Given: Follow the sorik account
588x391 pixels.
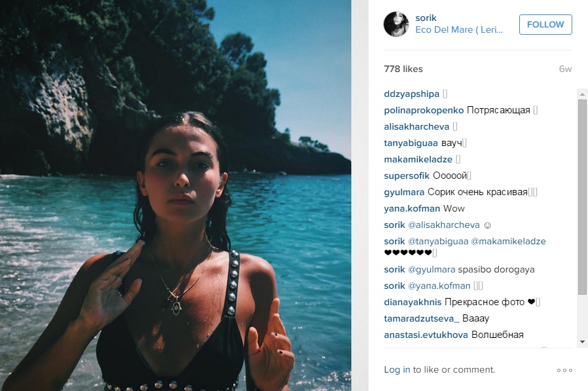Looking at the screenshot, I should point(545,24).
